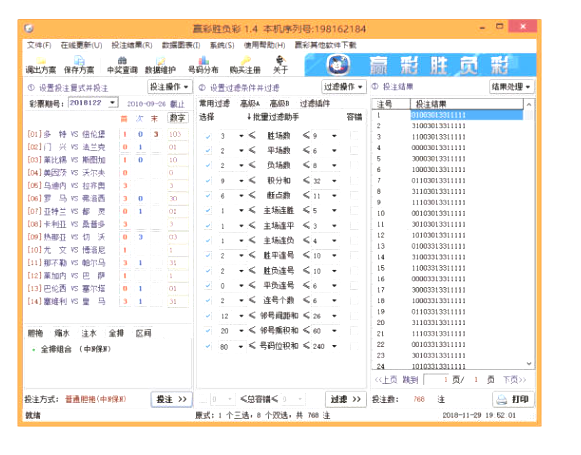Open the 中奖查询 toolbar icon
The image size is (581, 455).
[122, 65]
